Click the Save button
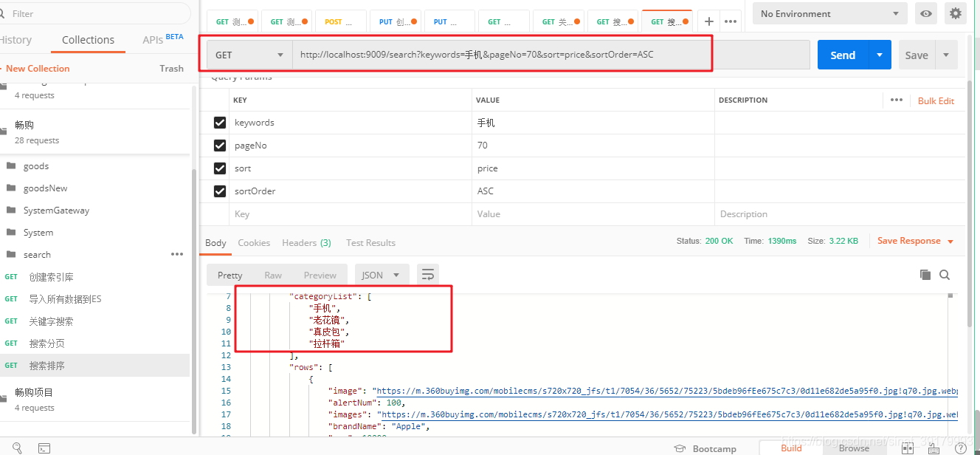The height and width of the screenshot is (455, 980). (917, 55)
